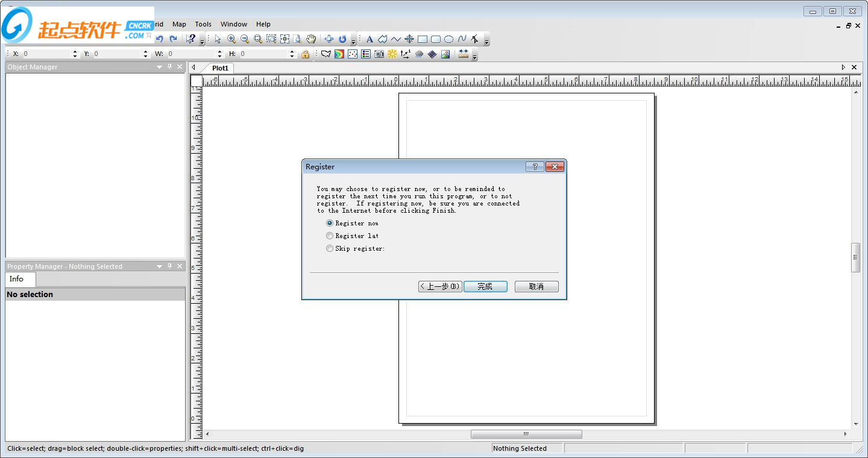
Task: Open the Object Manager dropdown arrow
Action: pos(160,67)
